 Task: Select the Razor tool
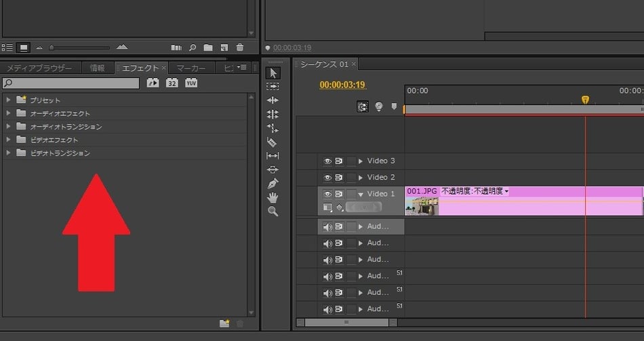(x=273, y=142)
